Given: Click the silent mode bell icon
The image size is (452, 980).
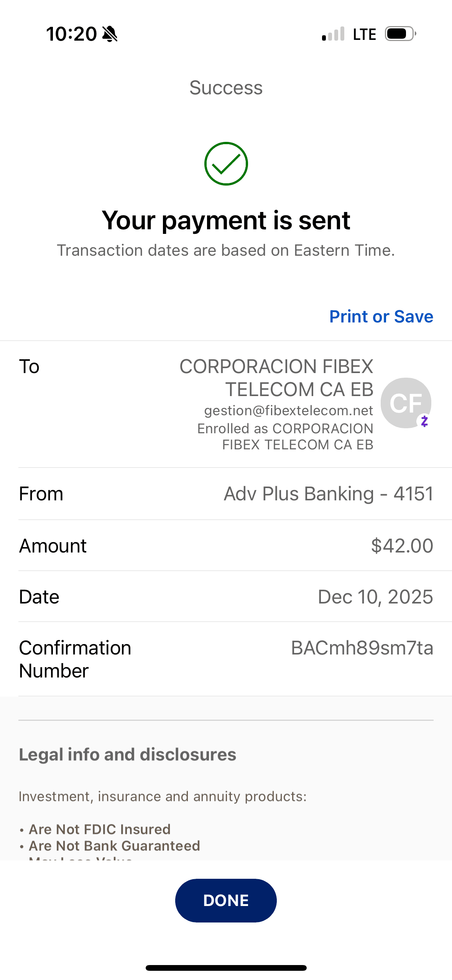Looking at the screenshot, I should click(110, 34).
